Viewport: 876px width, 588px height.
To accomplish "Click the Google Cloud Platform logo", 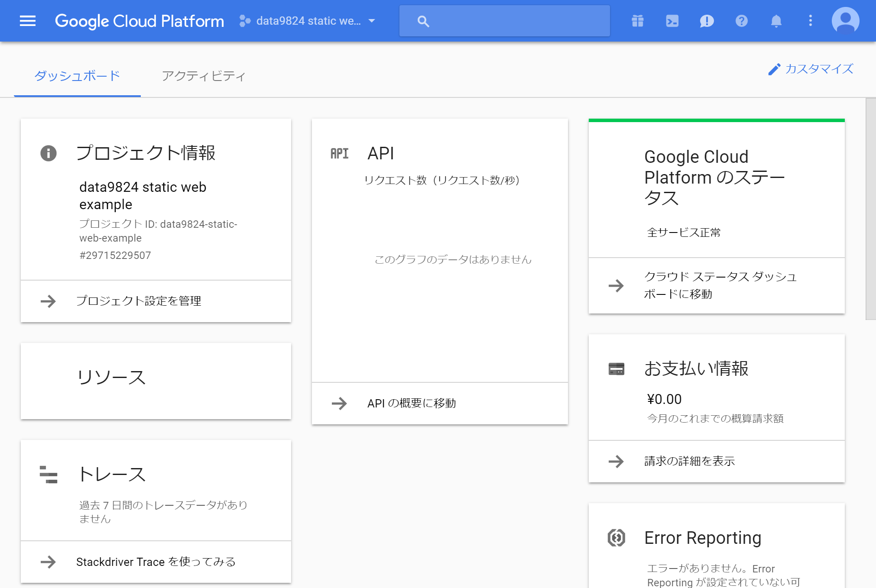I will click(x=140, y=21).
